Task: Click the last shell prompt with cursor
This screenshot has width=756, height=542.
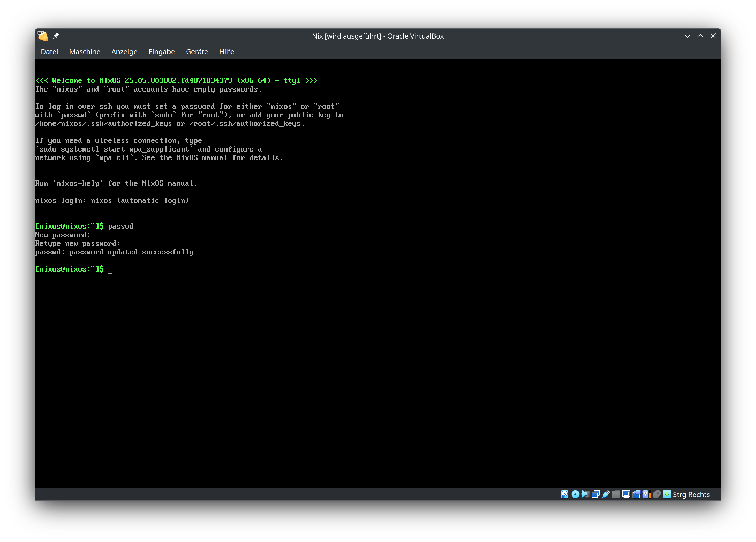Action: pos(74,269)
